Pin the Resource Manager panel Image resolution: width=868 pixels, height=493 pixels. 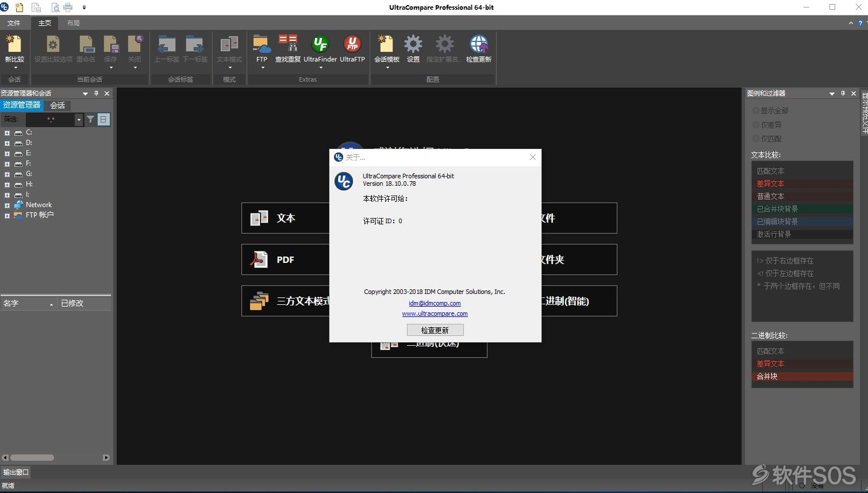click(x=96, y=93)
